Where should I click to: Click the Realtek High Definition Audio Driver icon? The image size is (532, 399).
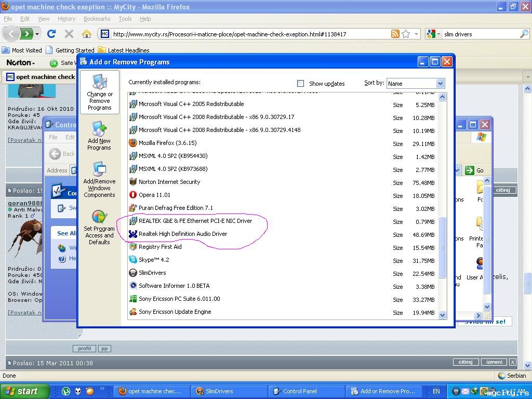(133, 234)
